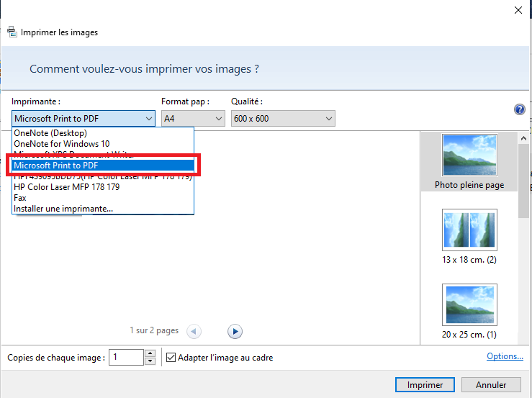Viewport: 532px width, 398px height.
Task: Choose the 13 x 18 cm layout thumbnail
Action: tap(469, 232)
